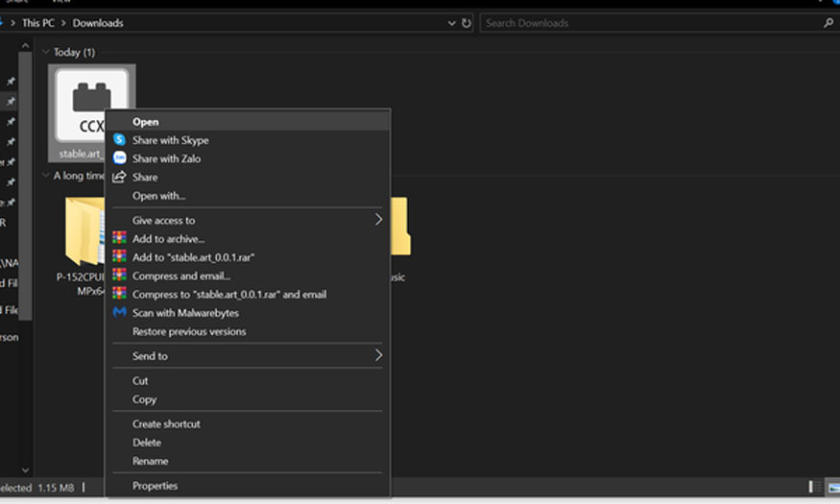Refresh the Downloads folder
This screenshot has height=504, width=840.
click(x=466, y=23)
